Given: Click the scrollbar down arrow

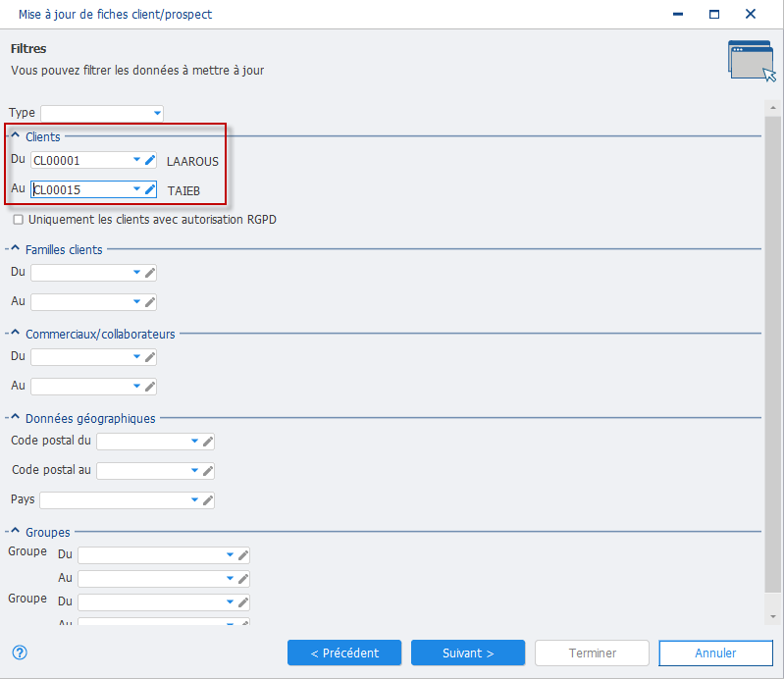Looking at the screenshot, I should 772,617.
